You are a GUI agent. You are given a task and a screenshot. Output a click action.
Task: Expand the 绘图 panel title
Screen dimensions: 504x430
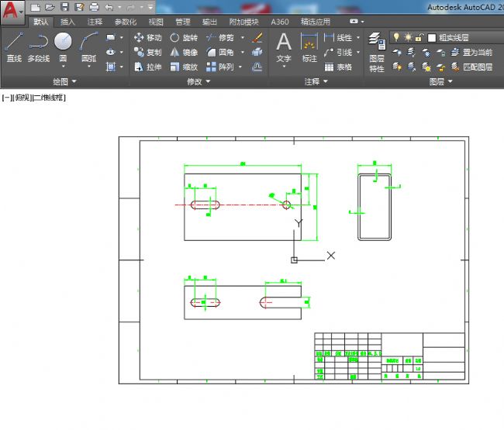click(64, 81)
